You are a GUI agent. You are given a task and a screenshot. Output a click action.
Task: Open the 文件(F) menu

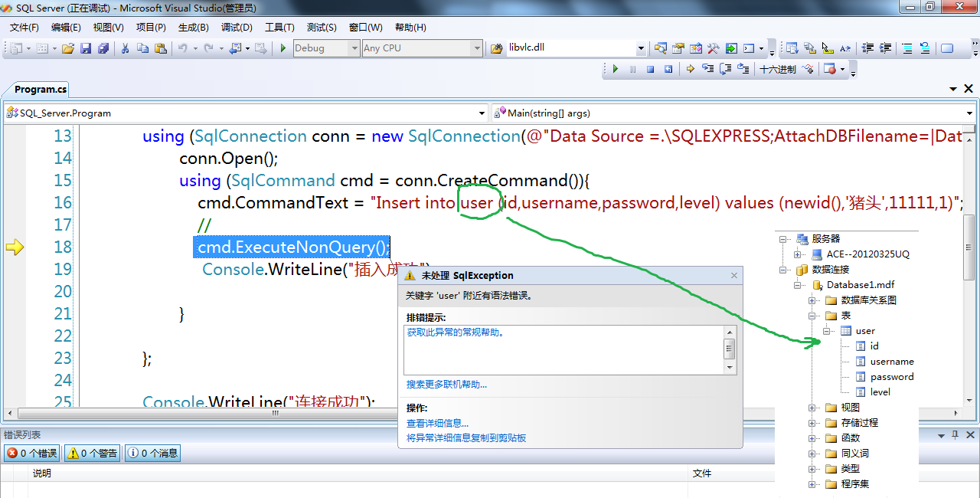[x=24, y=28]
